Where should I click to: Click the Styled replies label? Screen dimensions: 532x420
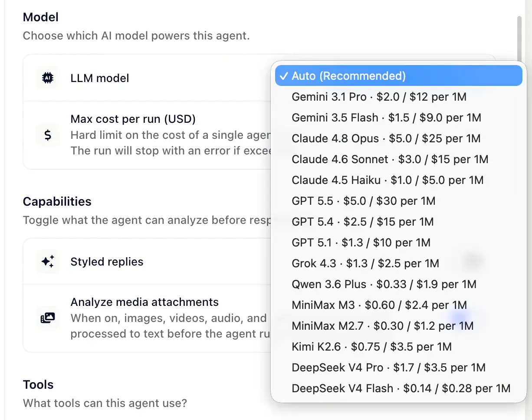click(107, 262)
